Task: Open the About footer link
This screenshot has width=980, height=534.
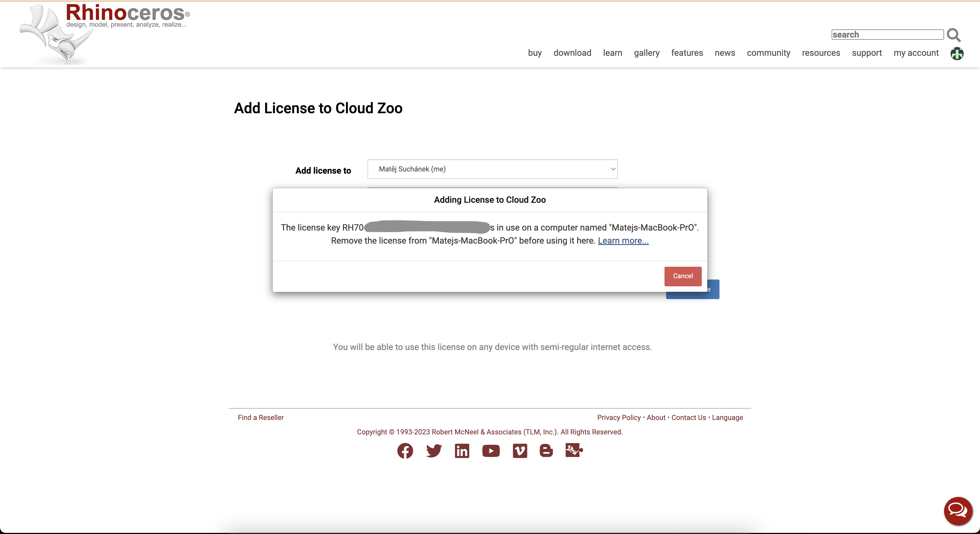Action: (656, 418)
